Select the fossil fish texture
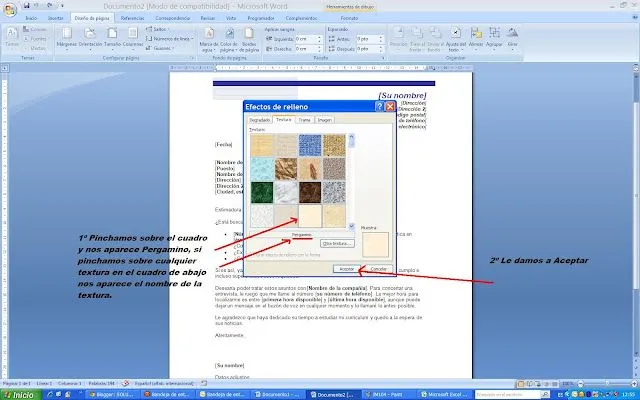 click(310, 169)
